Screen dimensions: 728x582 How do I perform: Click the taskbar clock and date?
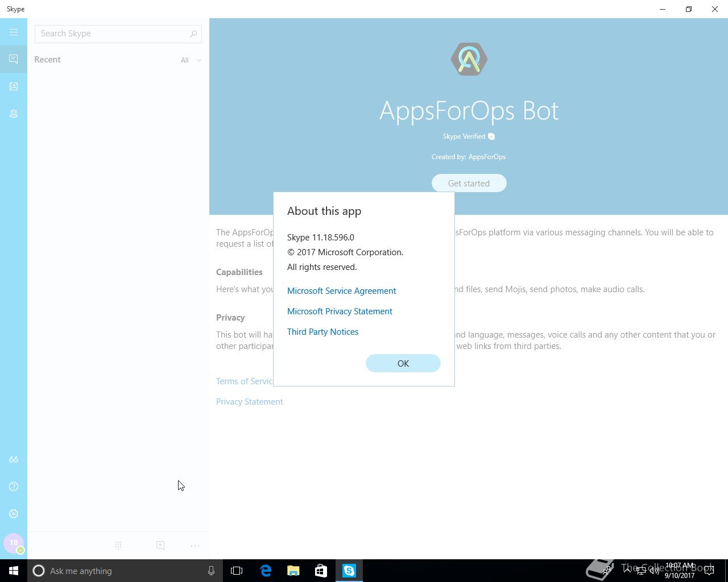[x=680, y=571]
